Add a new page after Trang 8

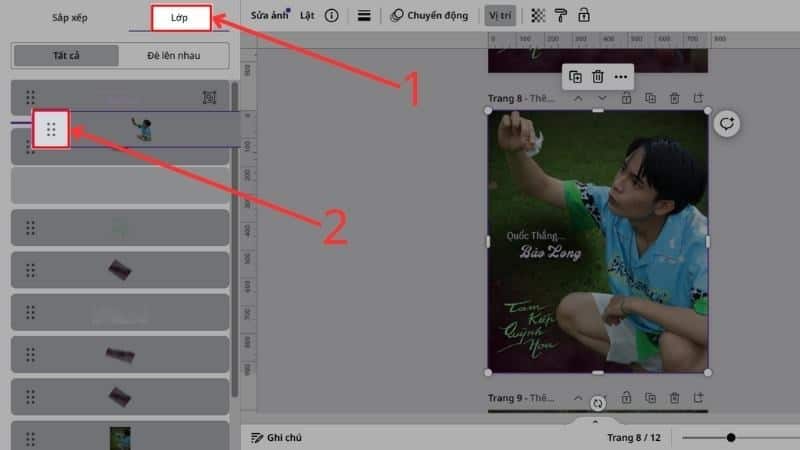coord(698,98)
